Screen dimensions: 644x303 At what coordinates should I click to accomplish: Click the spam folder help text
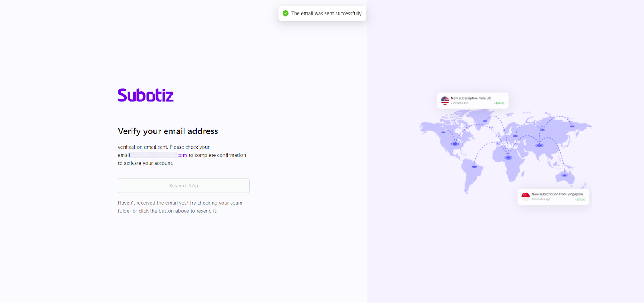point(180,207)
